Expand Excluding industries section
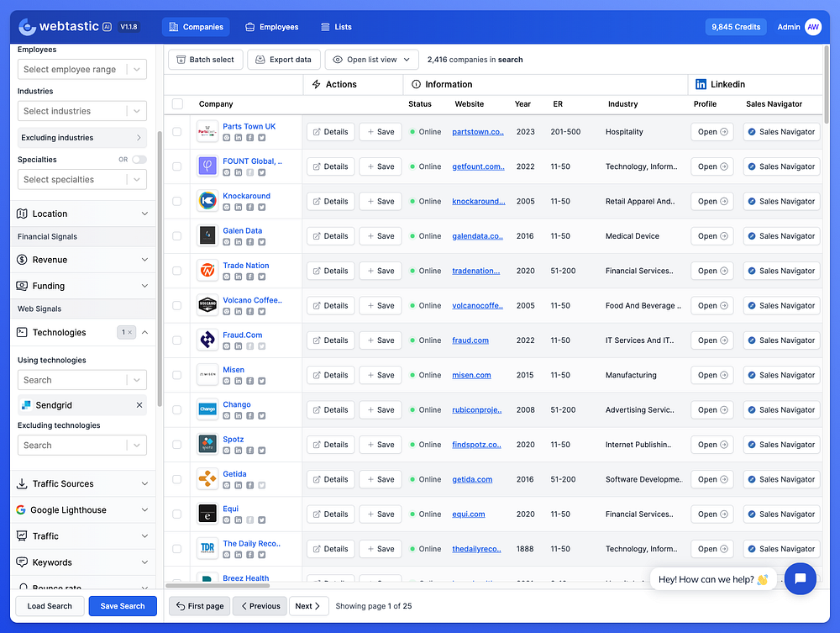 point(82,138)
